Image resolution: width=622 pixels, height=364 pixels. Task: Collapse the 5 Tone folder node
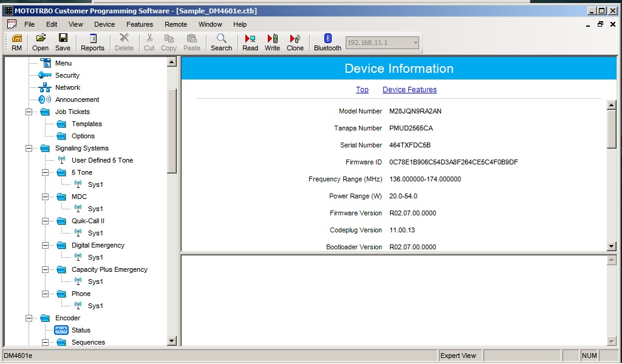(x=45, y=173)
